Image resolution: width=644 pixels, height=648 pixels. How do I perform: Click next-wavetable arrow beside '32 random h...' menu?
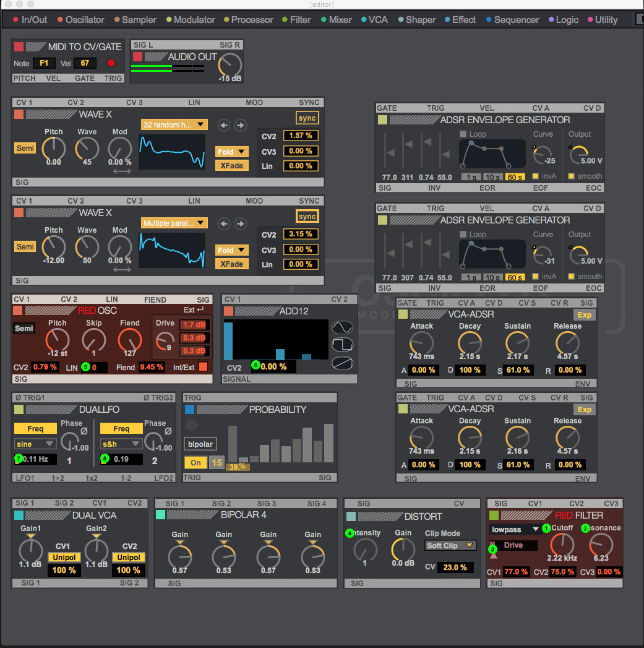click(x=240, y=125)
